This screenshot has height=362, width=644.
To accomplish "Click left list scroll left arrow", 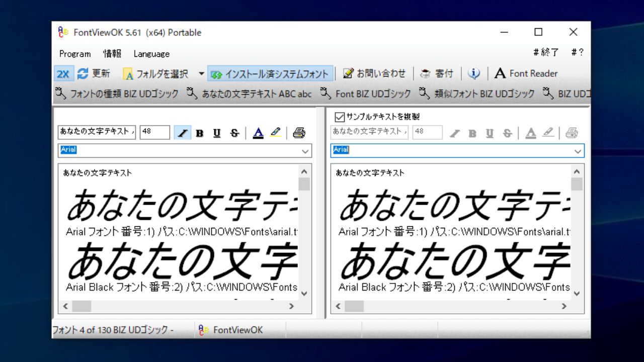I will (65, 306).
